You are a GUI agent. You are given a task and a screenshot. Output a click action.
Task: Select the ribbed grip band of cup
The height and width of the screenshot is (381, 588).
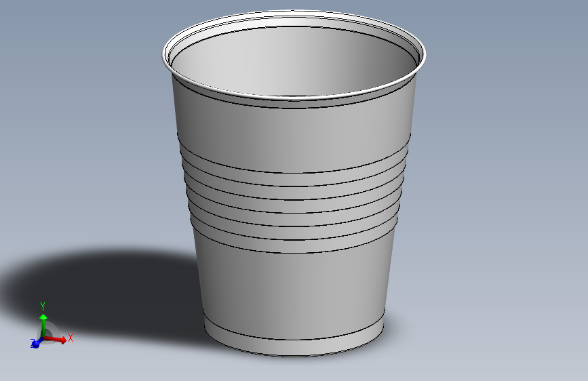(294, 205)
